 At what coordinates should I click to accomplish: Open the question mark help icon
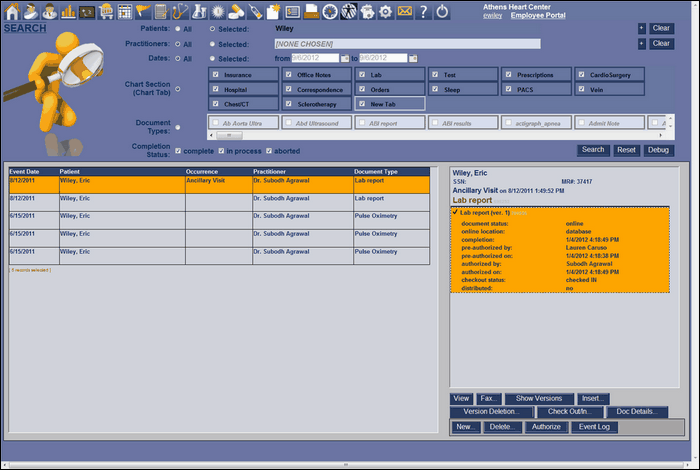point(423,11)
